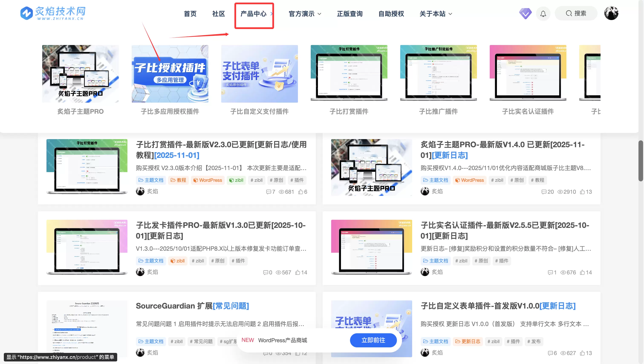Like the 子比自定义表单插件 post
This screenshot has width=644, height=364.
[x=582, y=353]
